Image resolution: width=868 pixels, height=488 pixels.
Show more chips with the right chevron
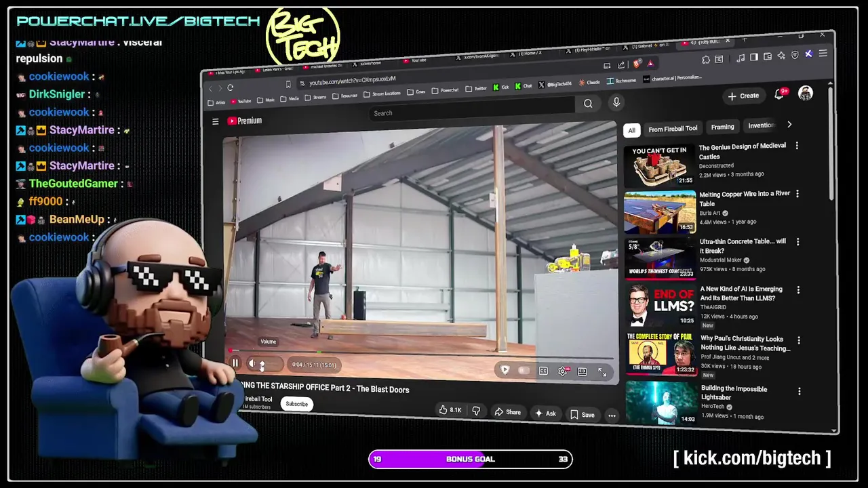(x=789, y=125)
